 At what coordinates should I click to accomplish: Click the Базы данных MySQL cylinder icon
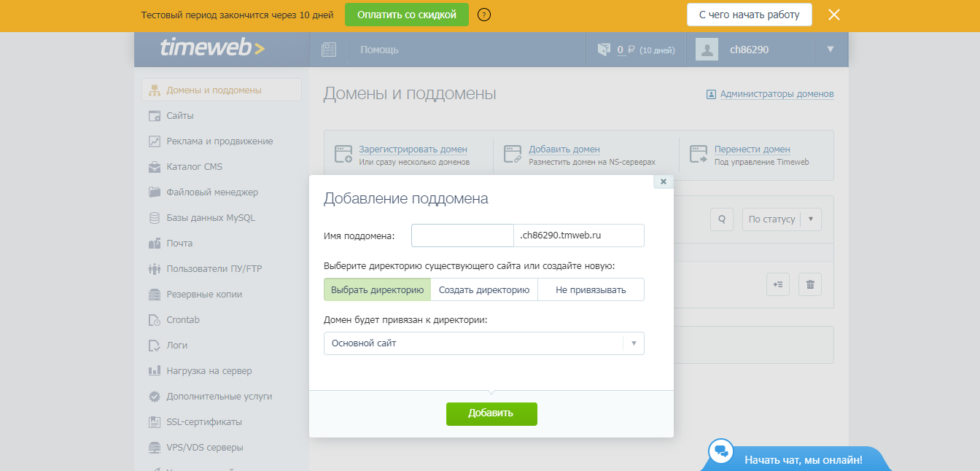point(155,217)
